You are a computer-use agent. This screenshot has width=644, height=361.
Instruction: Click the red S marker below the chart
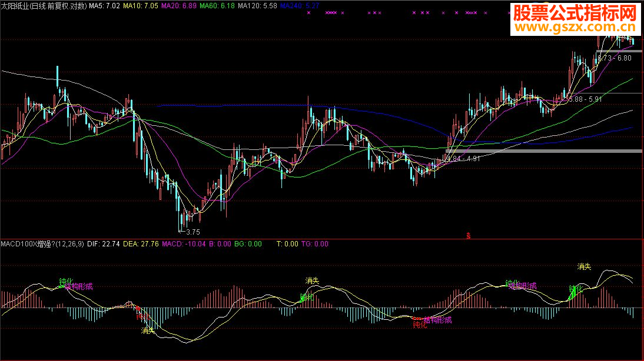coord(468,236)
